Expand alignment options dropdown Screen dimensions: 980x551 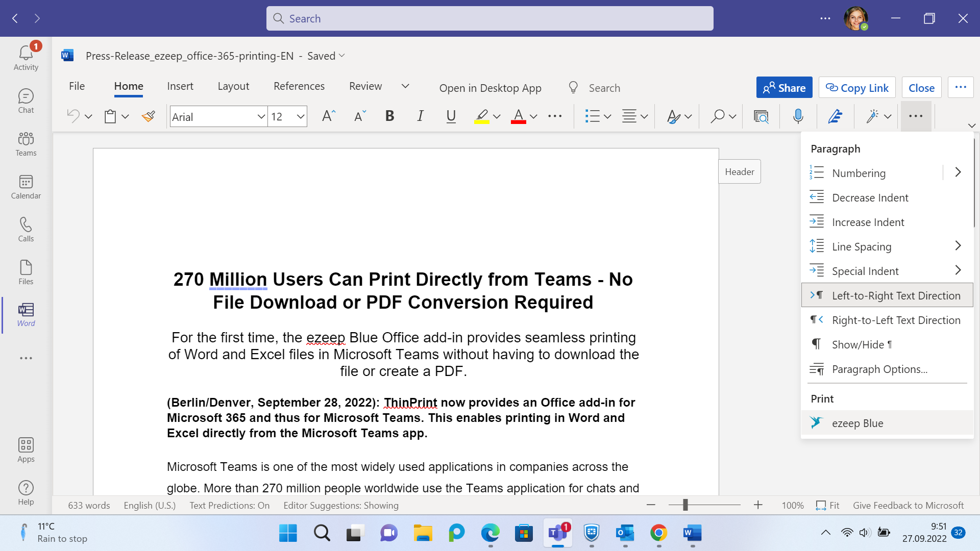[644, 117]
